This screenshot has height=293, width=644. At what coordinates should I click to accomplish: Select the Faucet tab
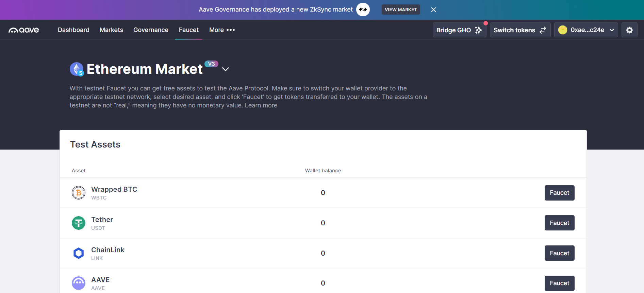[189, 30]
